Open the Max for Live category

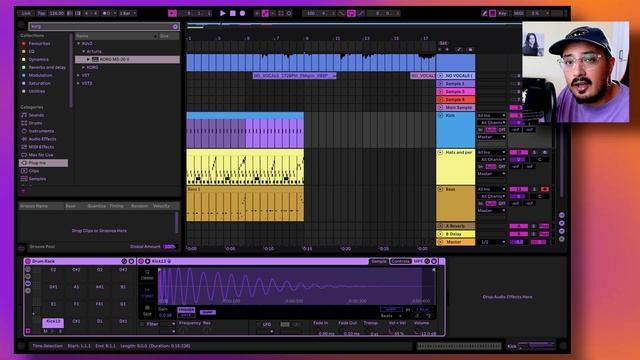pyautogui.click(x=41, y=155)
